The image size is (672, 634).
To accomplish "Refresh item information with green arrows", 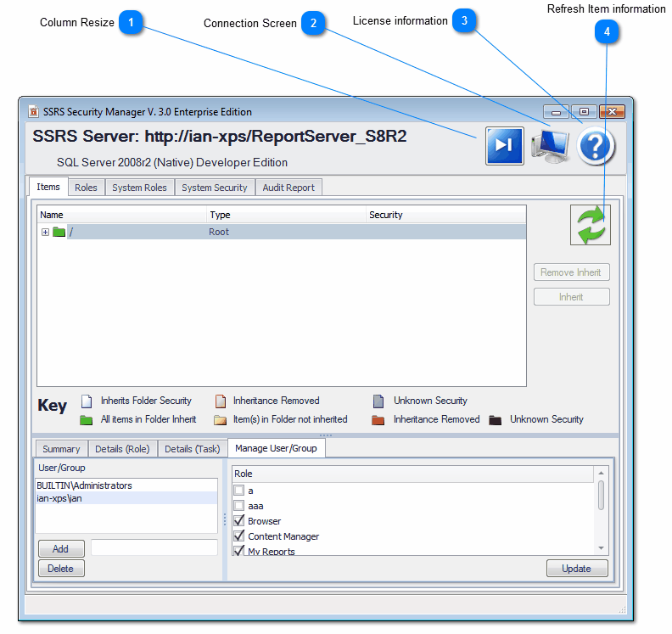I will [591, 225].
